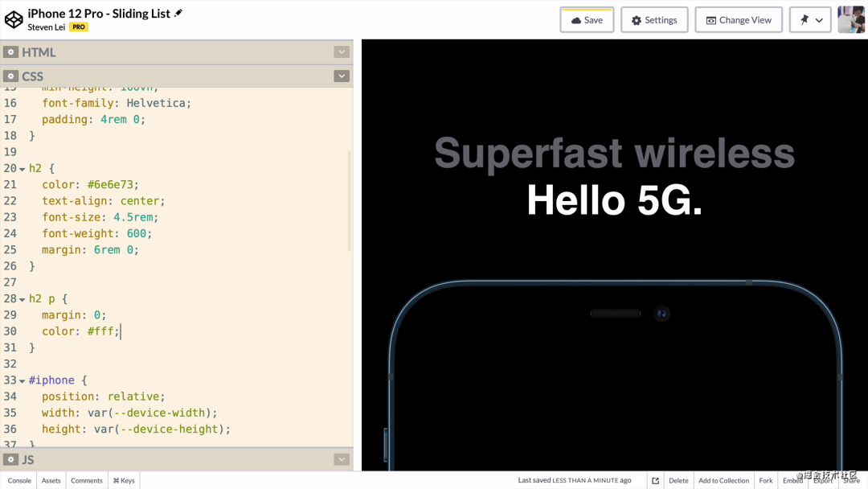Open pen in new window icon

click(656, 481)
